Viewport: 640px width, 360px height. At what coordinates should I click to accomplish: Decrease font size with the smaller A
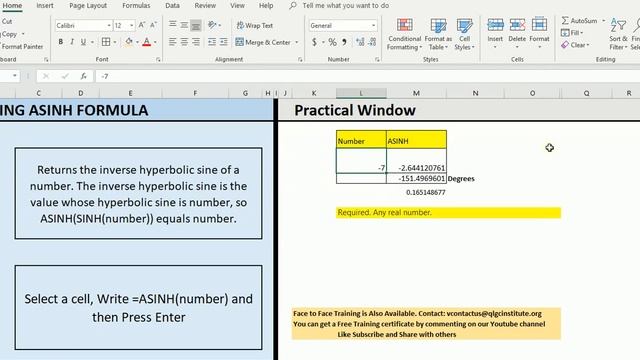pyautogui.click(x=153, y=25)
